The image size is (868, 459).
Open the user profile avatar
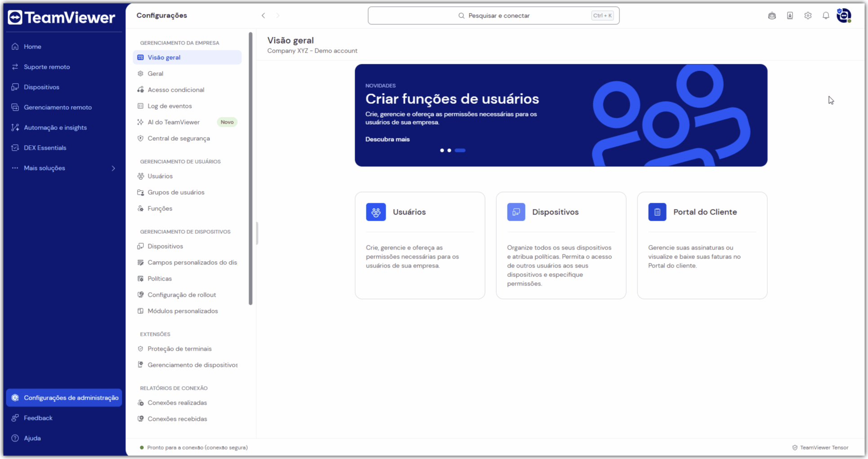click(844, 16)
